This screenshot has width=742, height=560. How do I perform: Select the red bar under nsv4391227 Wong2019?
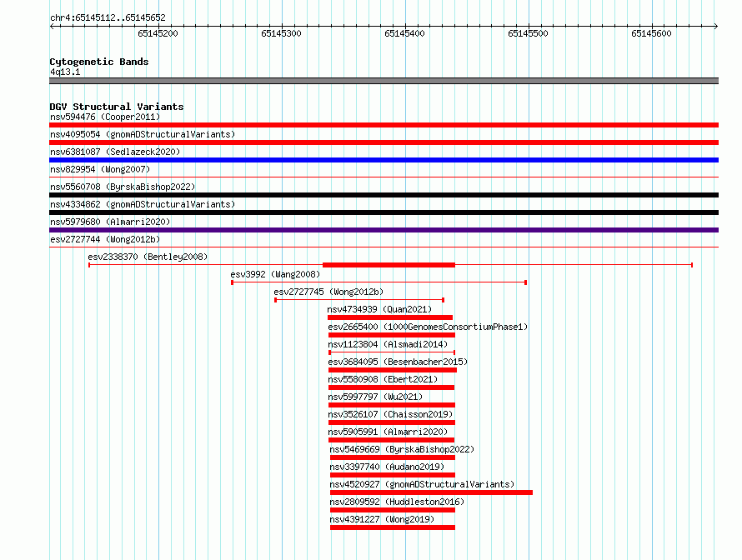click(x=393, y=527)
